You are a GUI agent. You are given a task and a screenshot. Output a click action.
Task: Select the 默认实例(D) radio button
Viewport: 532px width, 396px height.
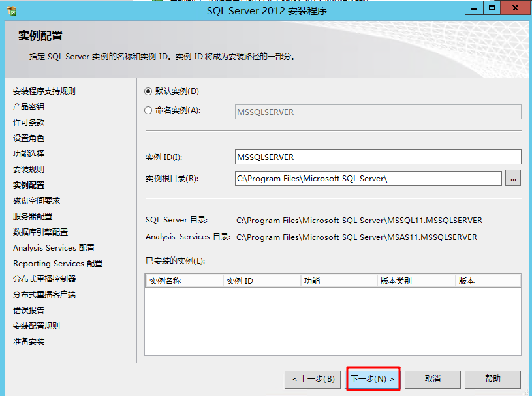(x=148, y=91)
